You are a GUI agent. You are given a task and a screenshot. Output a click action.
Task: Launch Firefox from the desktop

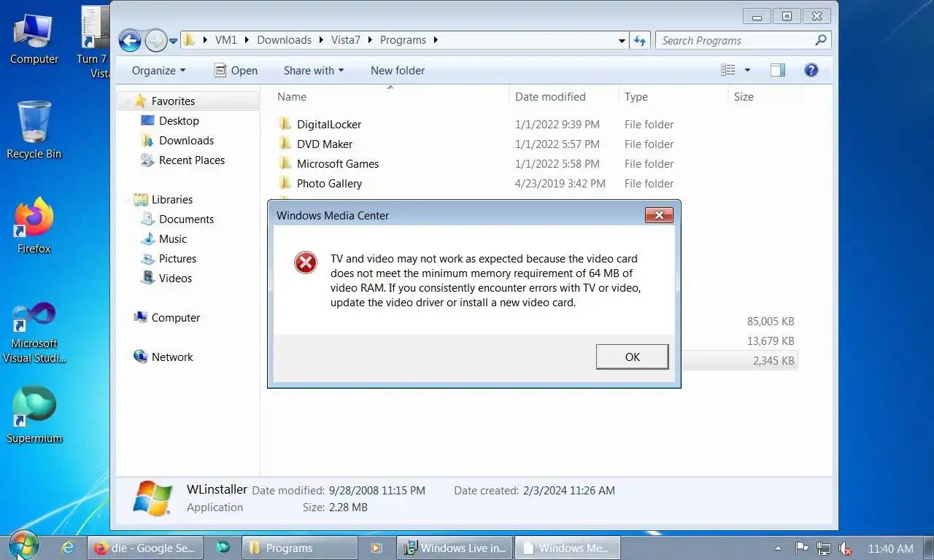click(x=34, y=226)
